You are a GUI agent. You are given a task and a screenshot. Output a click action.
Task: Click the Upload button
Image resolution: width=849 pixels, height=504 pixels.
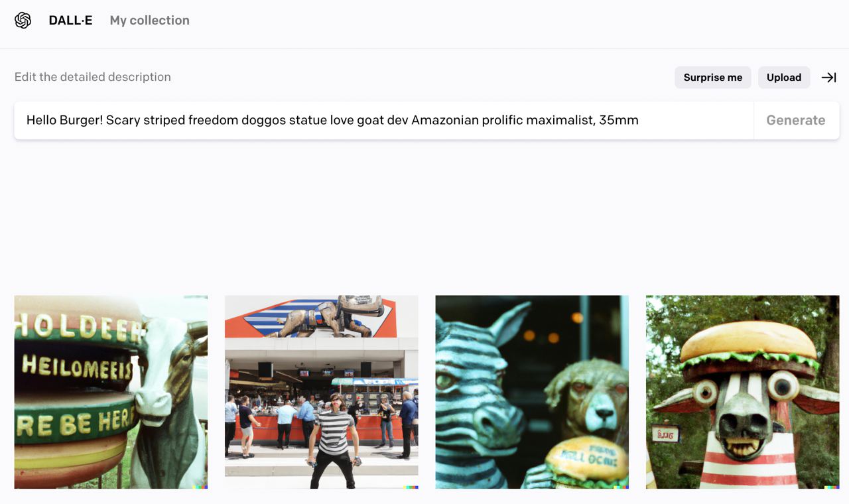point(784,78)
